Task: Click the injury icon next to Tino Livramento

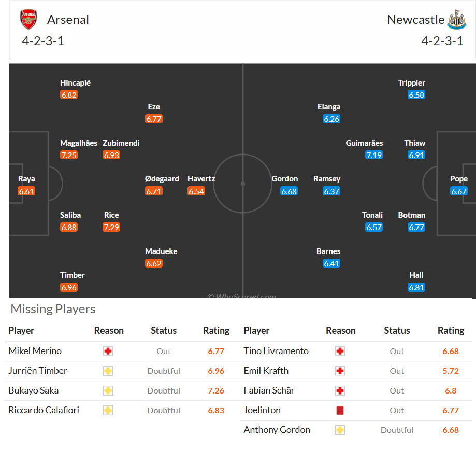Action: (x=340, y=351)
